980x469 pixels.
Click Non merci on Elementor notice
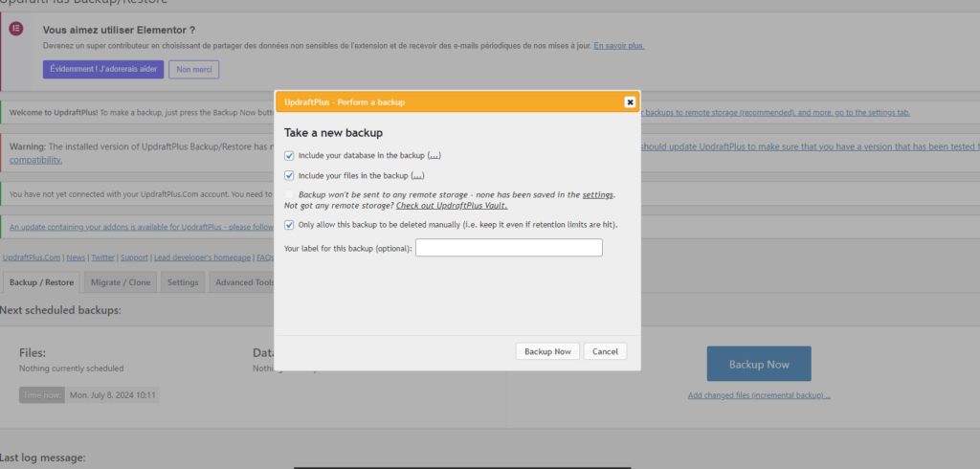(194, 70)
